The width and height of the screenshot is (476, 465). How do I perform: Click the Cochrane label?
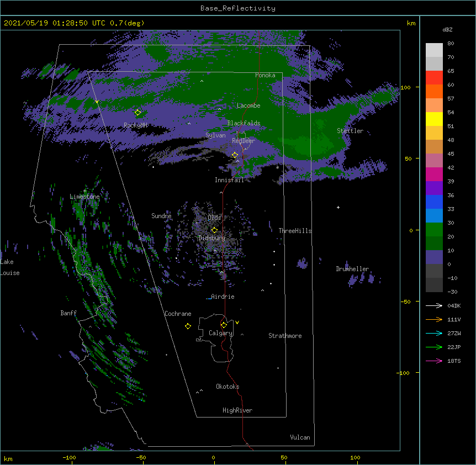pyautogui.click(x=178, y=314)
